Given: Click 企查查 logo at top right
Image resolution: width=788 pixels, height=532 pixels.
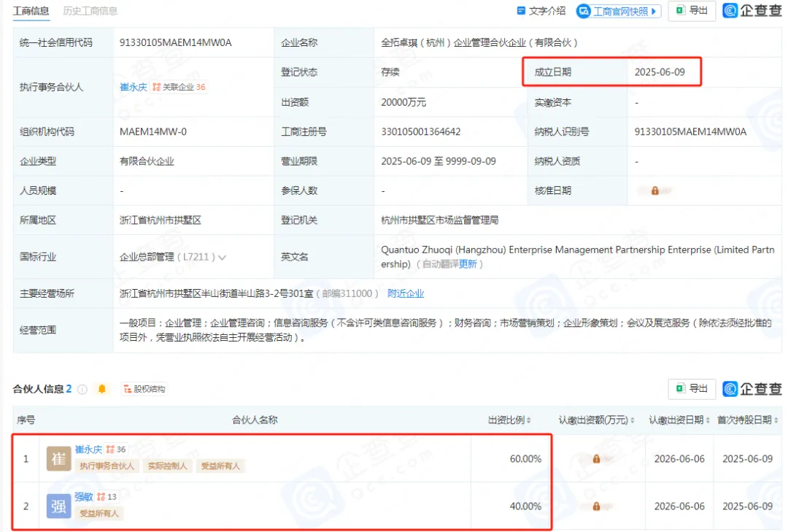Looking at the screenshot, I should click(752, 10).
